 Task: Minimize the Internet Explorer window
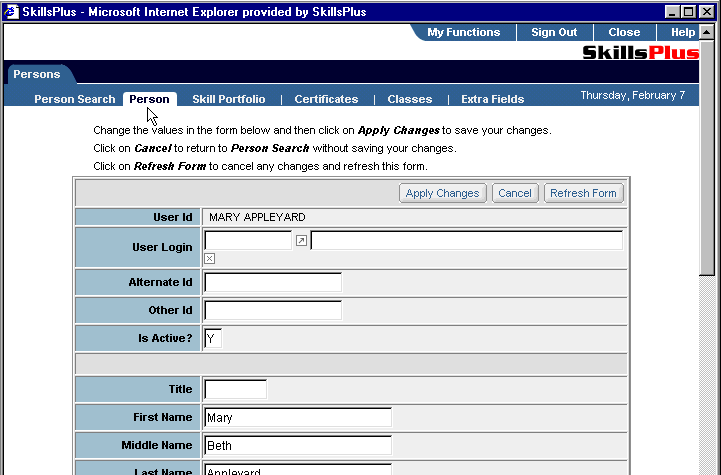[x=673, y=11]
